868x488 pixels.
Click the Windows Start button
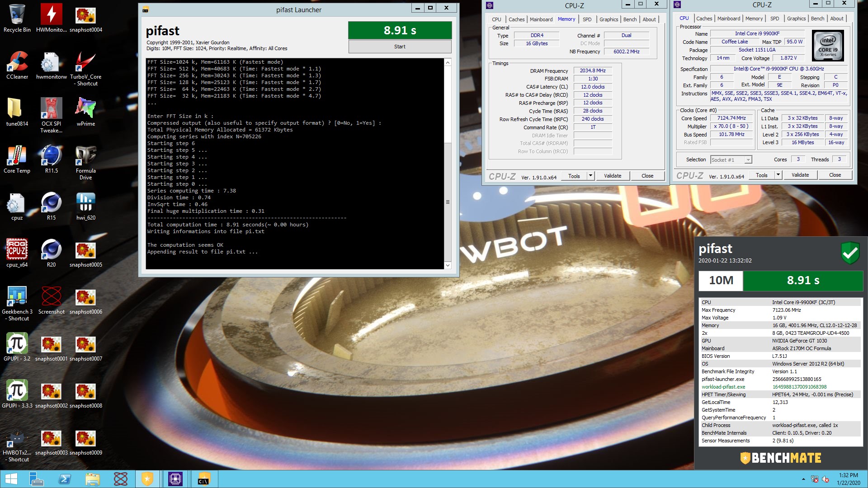(x=11, y=479)
